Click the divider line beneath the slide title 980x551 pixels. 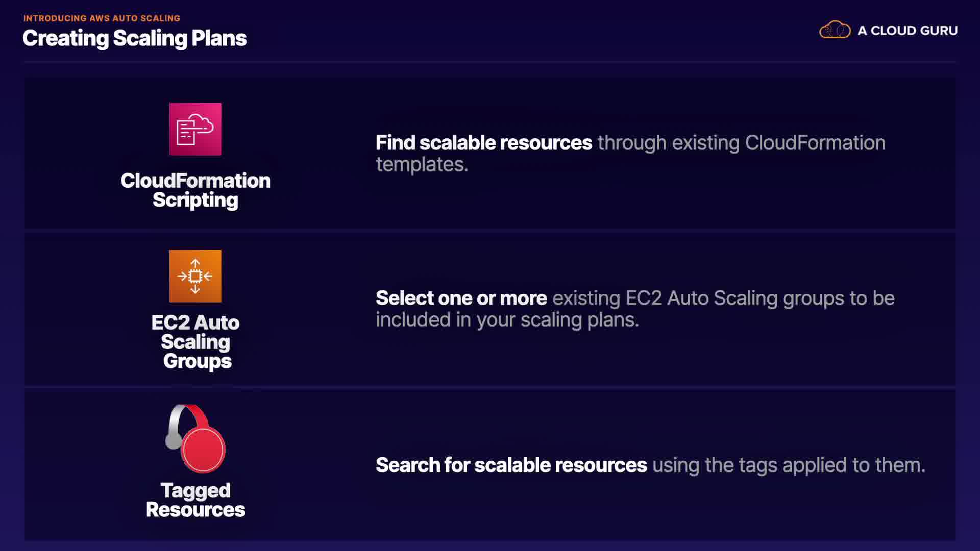pyautogui.click(x=489, y=62)
